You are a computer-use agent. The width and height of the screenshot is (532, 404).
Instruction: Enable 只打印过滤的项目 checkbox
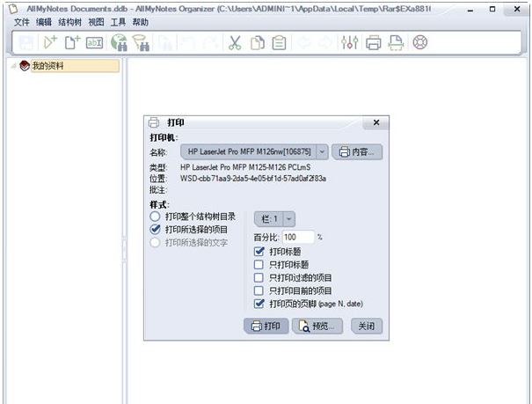coord(259,277)
